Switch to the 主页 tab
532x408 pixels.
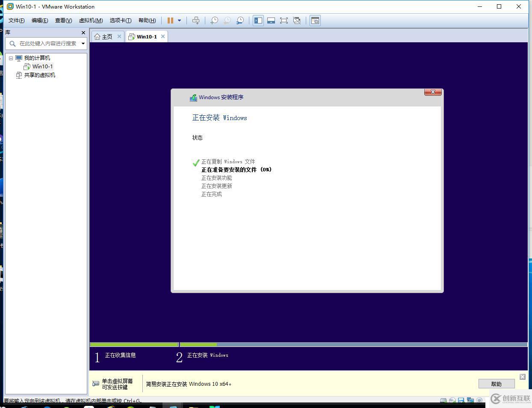[106, 36]
